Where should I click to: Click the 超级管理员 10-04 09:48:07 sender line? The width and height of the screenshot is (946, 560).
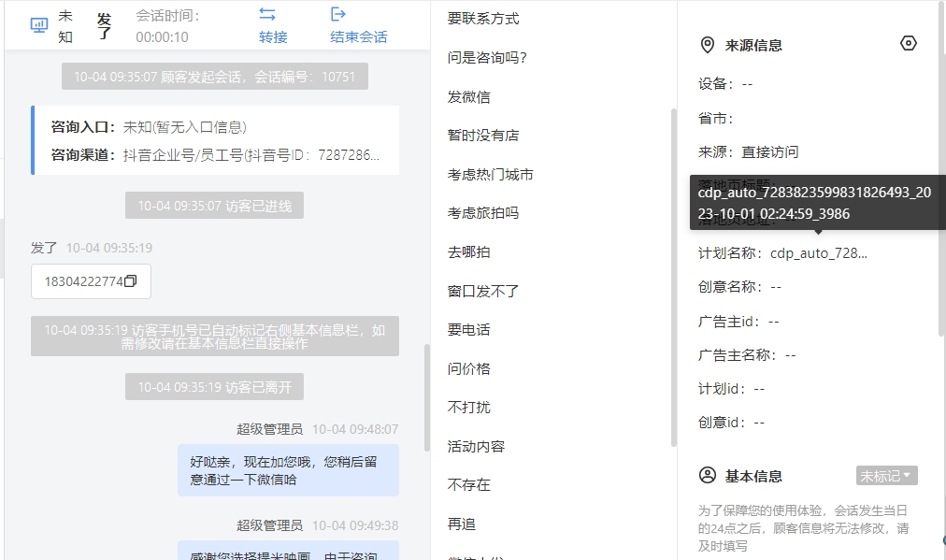317,429
